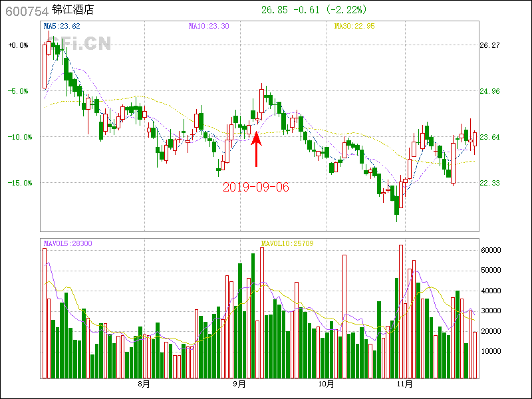Select the 2019-09-06 date annotation

tap(256, 188)
